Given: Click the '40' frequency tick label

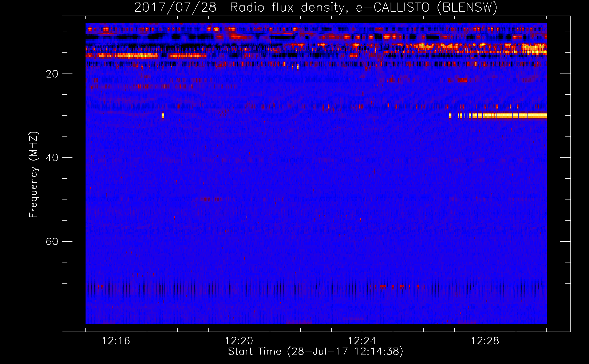Looking at the screenshot, I should [52, 158].
